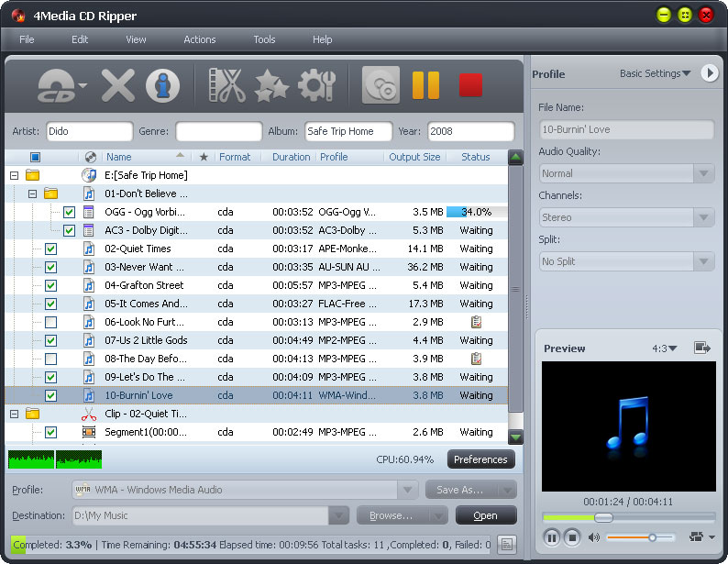Click the Open destination button
The image size is (728, 564).
coord(485,515)
